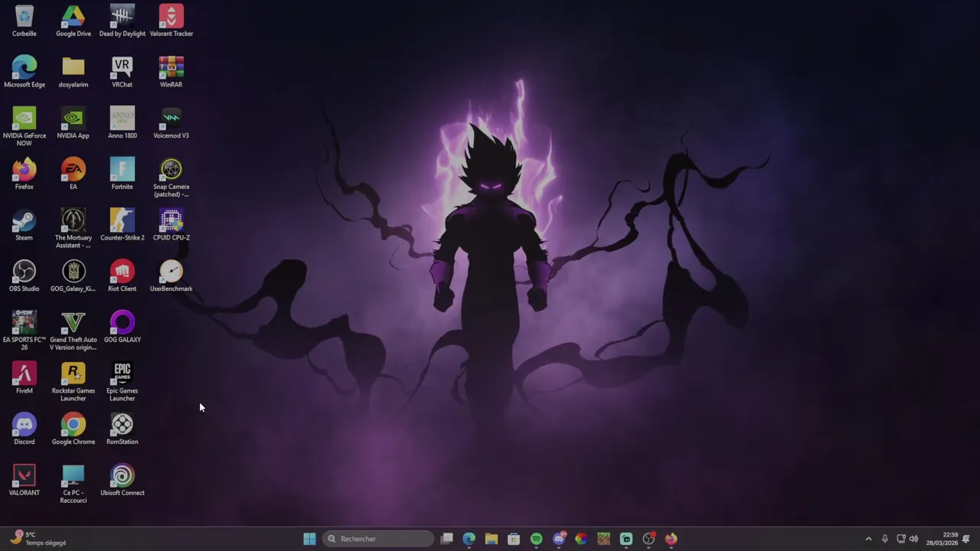The image size is (980, 551).
Task: Open File Explorer from the taskbar
Action: click(x=492, y=539)
